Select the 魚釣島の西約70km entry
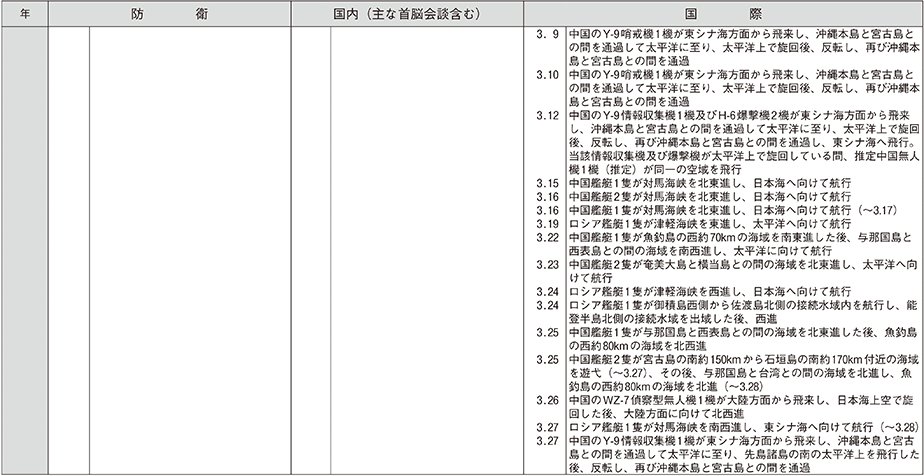The width and height of the screenshot is (924, 476). [740, 244]
